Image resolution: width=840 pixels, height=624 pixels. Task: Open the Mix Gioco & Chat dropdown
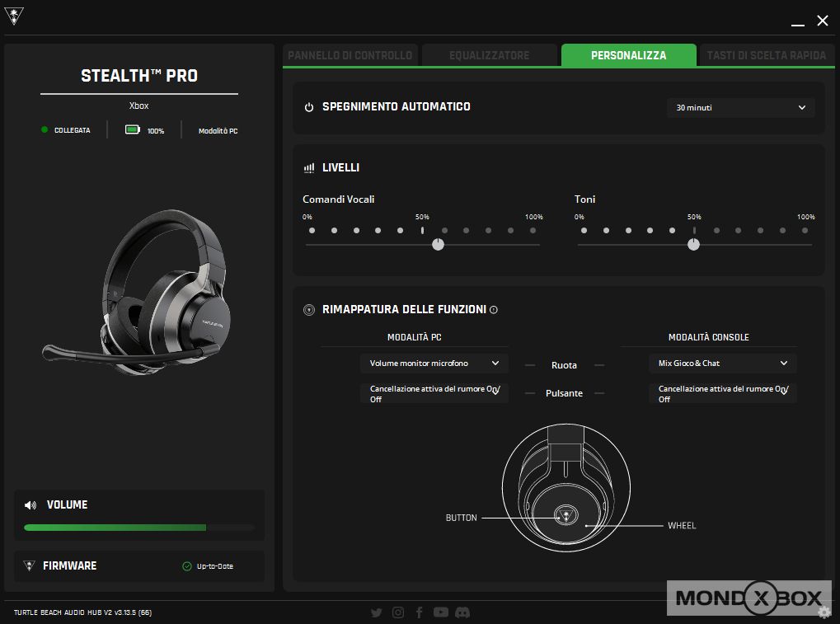tap(722, 364)
